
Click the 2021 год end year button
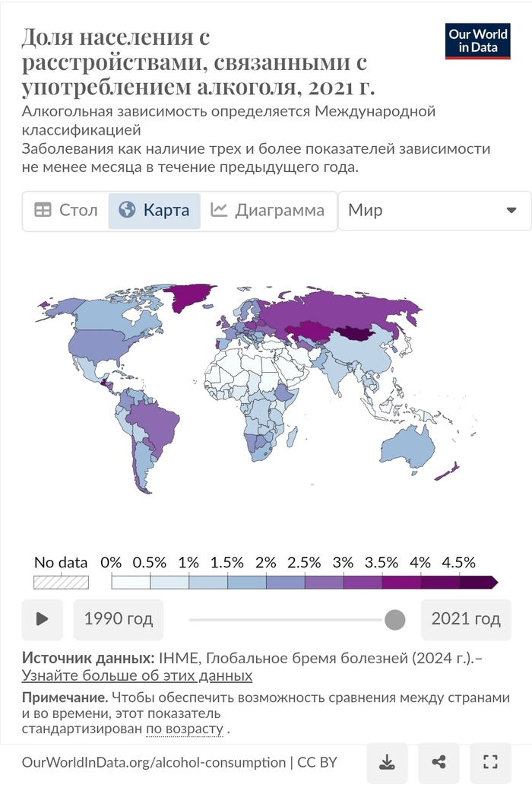[466, 618]
